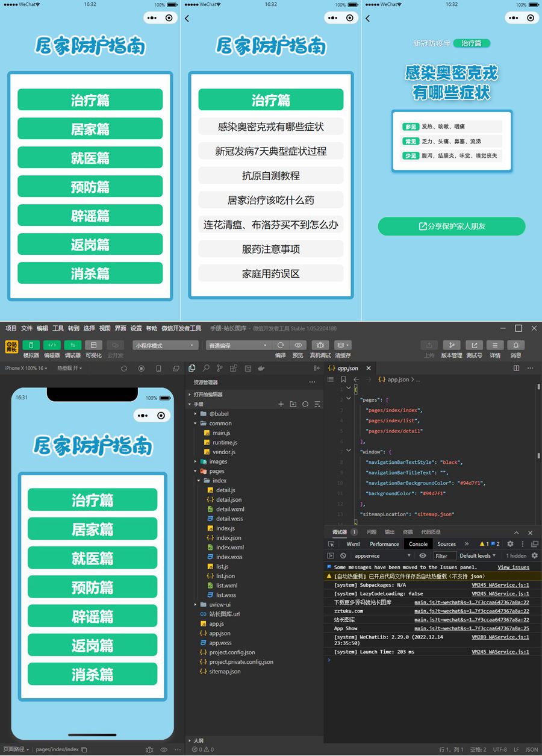Open the search icon in the explorer sidebar

pyautogui.click(x=206, y=368)
